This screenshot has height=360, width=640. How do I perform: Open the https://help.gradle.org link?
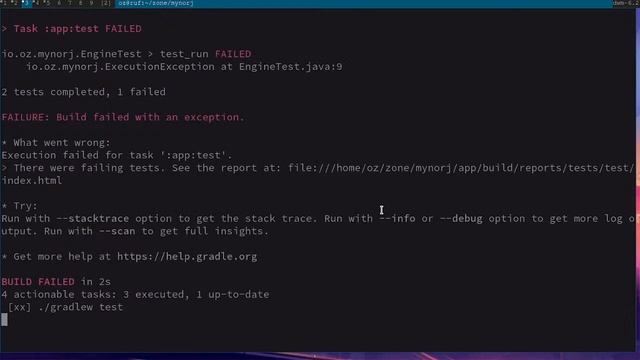coord(187,257)
